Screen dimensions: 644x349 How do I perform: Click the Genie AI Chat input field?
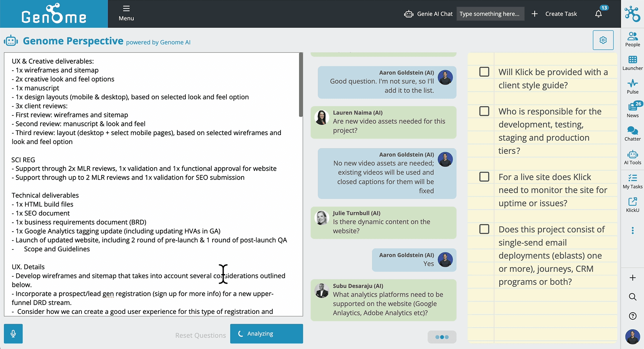490,14
